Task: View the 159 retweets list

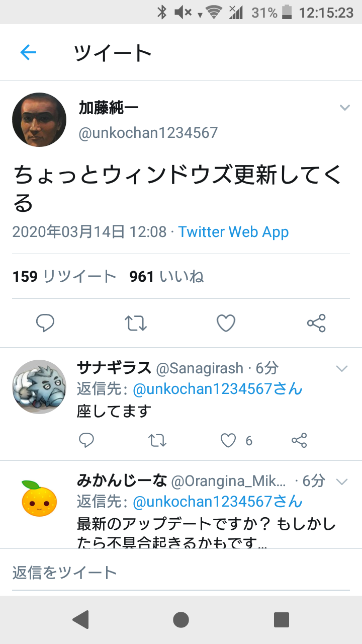Action: coord(64,276)
